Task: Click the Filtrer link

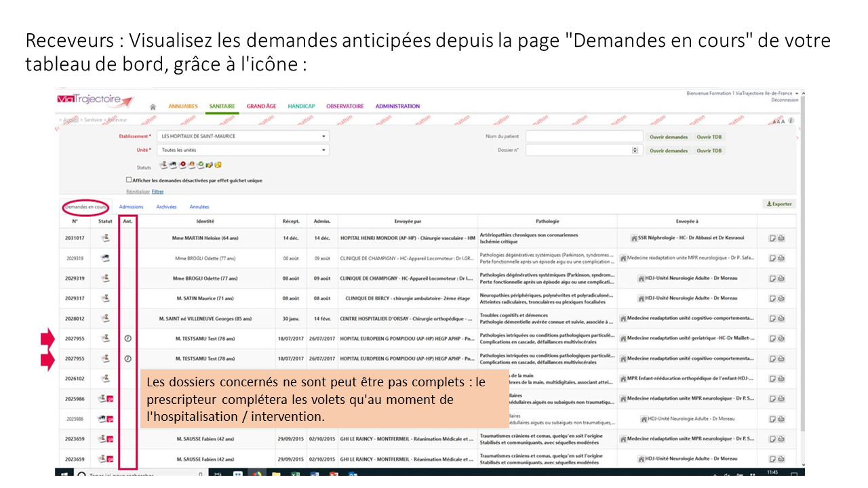Action: tap(157, 192)
